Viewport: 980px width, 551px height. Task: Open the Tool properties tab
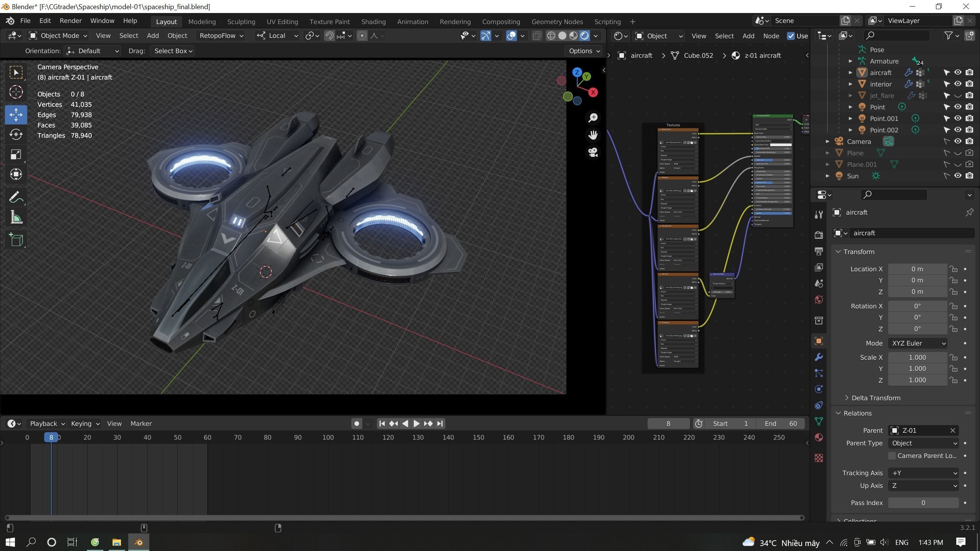[819, 215]
